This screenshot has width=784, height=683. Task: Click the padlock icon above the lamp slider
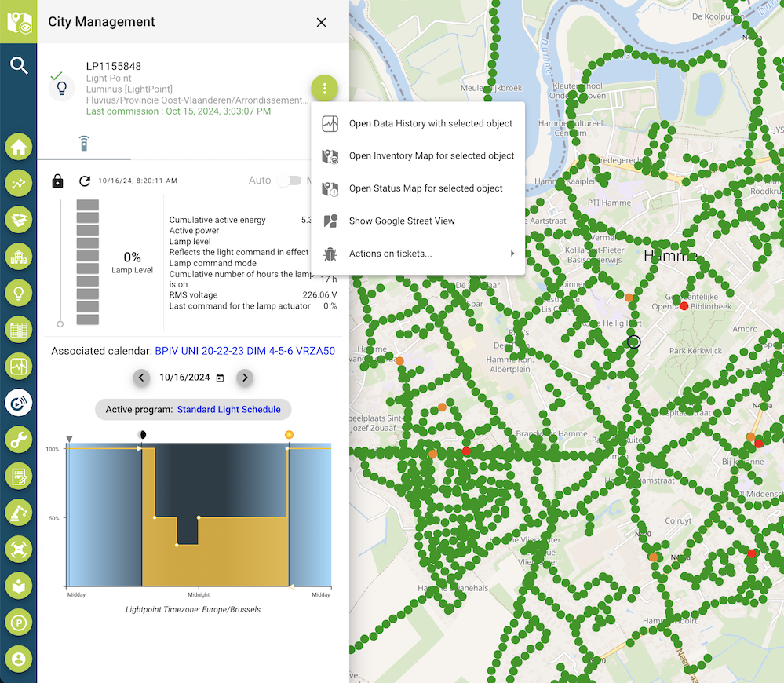pos(57,181)
